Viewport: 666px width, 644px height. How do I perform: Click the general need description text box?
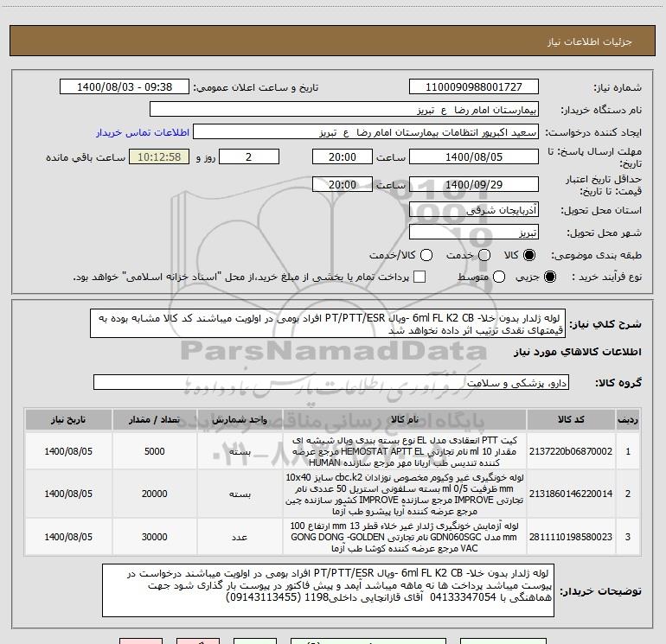(328, 324)
